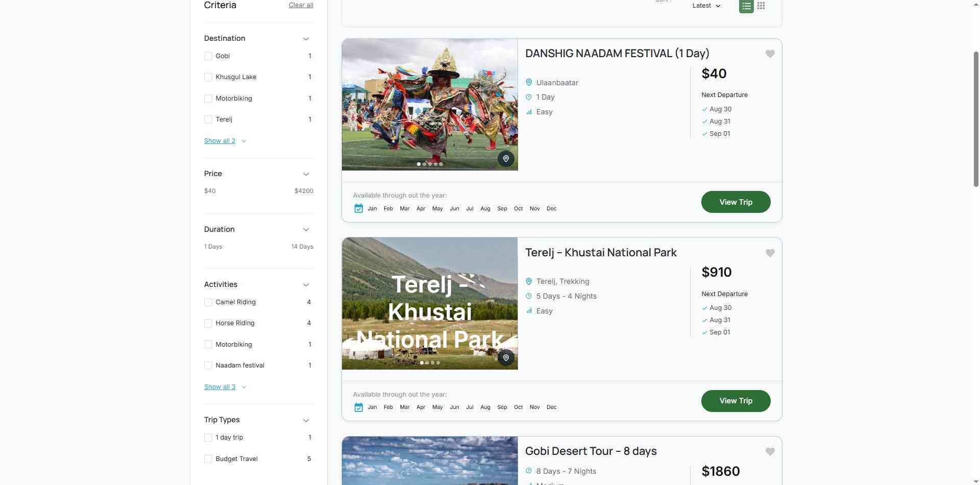The height and width of the screenshot is (485, 980).
Task: Open the Danshig Naadam festival photo
Action: point(430,105)
